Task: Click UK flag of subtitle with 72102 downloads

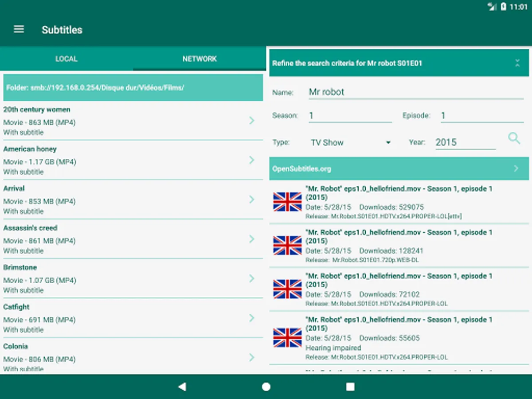Action: click(287, 289)
